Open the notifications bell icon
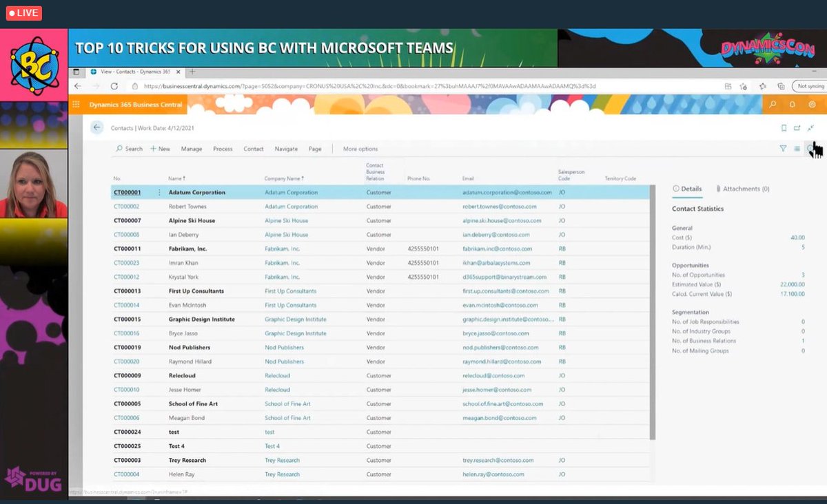Screen dimensions: 827x504 coord(793,105)
